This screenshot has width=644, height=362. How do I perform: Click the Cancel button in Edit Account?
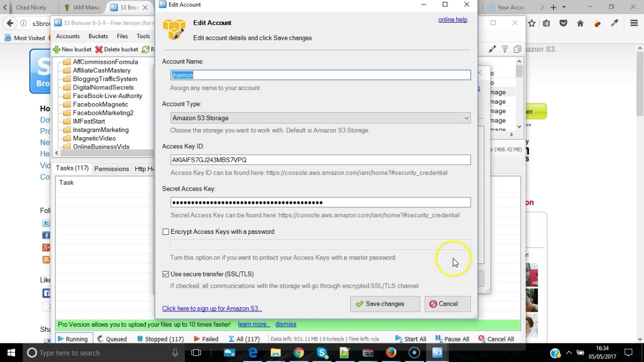click(x=448, y=304)
